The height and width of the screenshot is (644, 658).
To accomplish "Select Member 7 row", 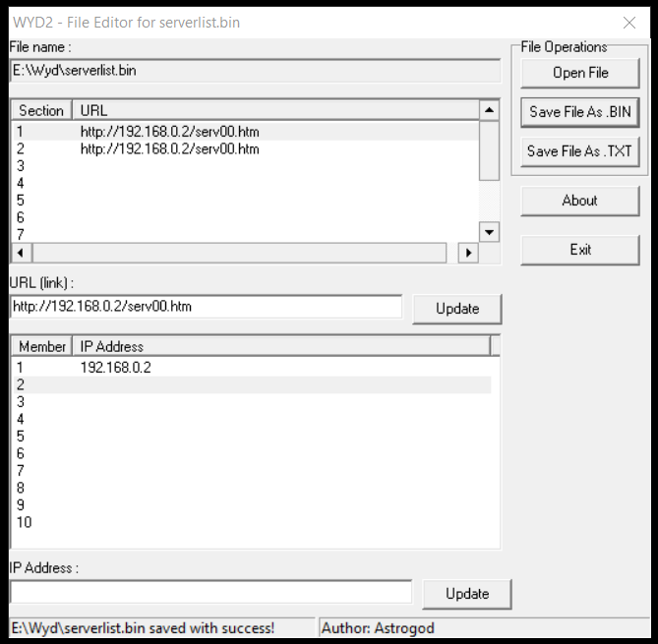I will pyautogui.click(x=252, y=471).
